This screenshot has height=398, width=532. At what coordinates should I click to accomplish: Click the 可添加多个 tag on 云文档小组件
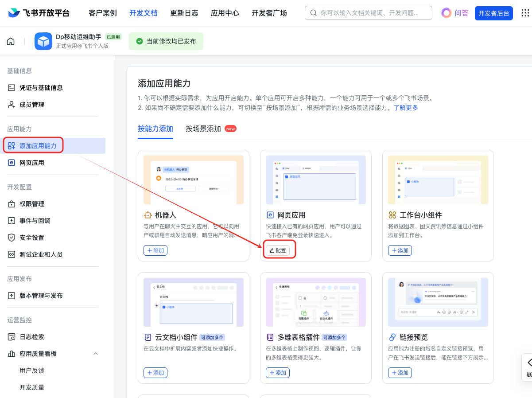click(x=212, y=337)
